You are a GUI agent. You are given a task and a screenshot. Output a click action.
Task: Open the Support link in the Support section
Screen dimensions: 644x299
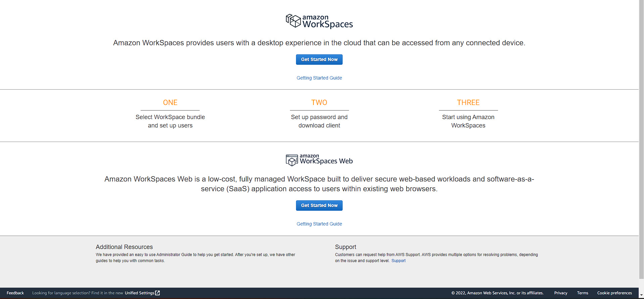[x=398, y=260]
